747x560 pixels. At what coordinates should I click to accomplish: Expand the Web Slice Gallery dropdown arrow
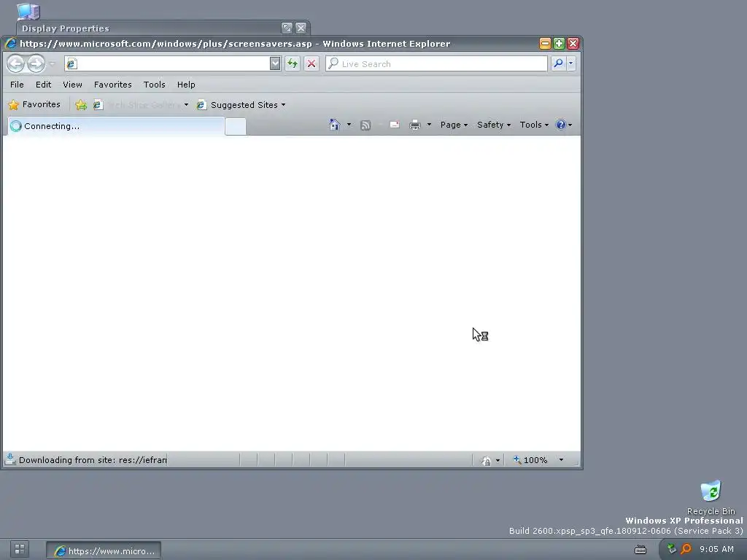click(x=186, y=105)
